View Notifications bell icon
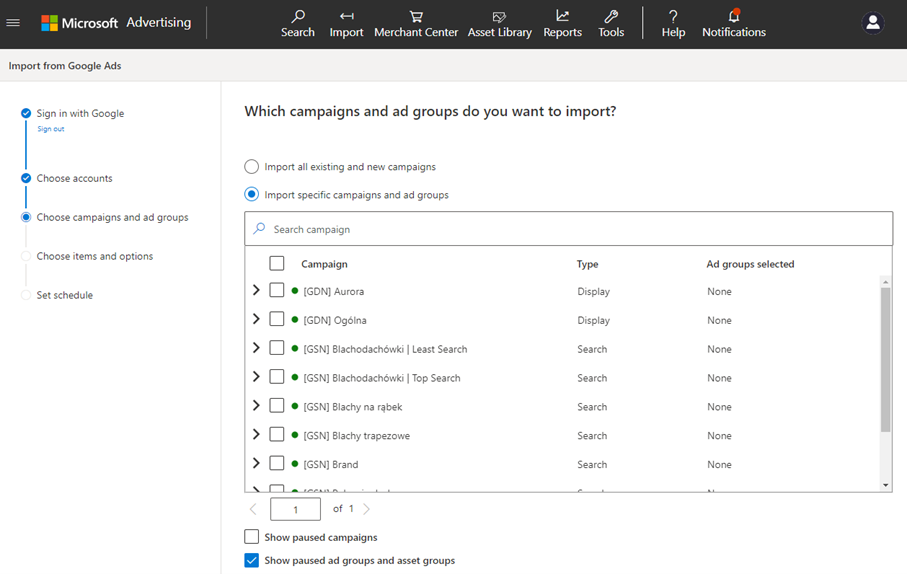The height and width of the screenshot is (574, 907). point(733,17)
